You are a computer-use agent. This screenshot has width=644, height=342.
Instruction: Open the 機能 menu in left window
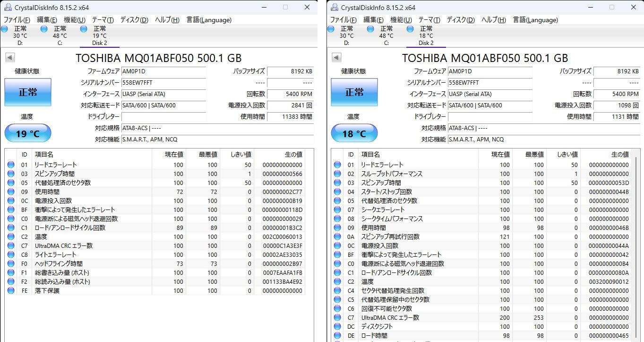pyautogui.click(x=73, y=20)
